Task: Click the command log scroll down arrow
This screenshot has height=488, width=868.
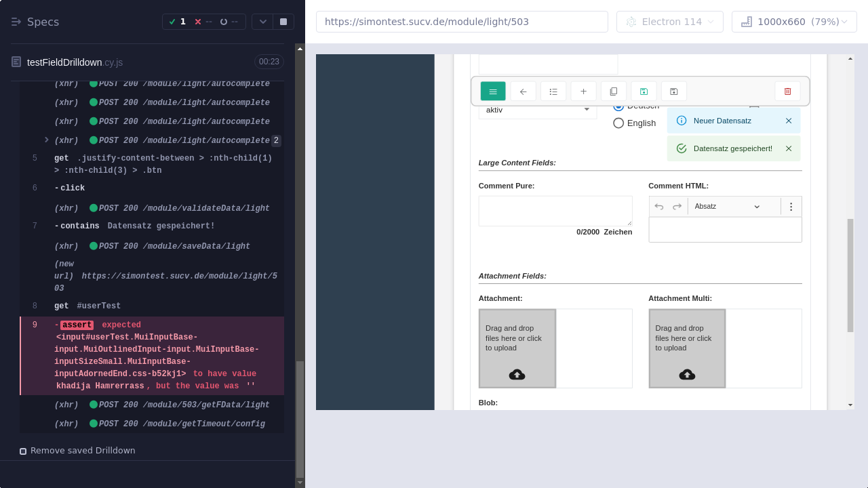Action: (x=300, y=483)
